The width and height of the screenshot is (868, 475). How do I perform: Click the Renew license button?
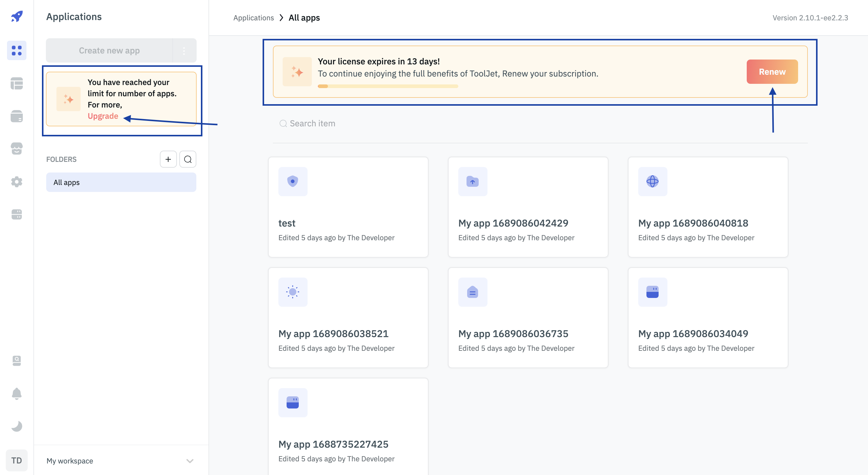pos(772,72)
